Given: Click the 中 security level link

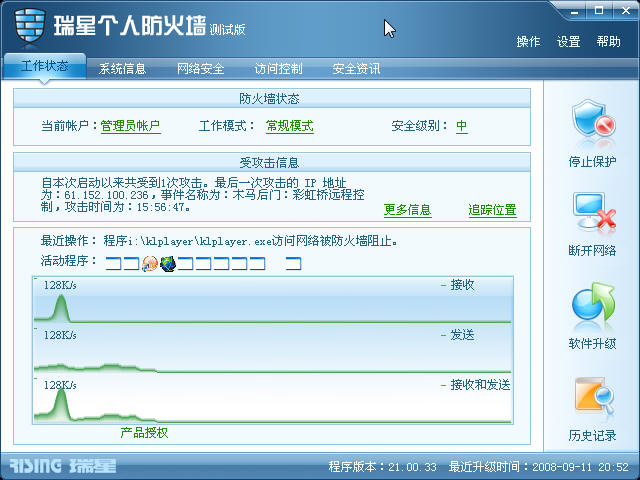Looking at the screenshot, I should click(462, 126).
